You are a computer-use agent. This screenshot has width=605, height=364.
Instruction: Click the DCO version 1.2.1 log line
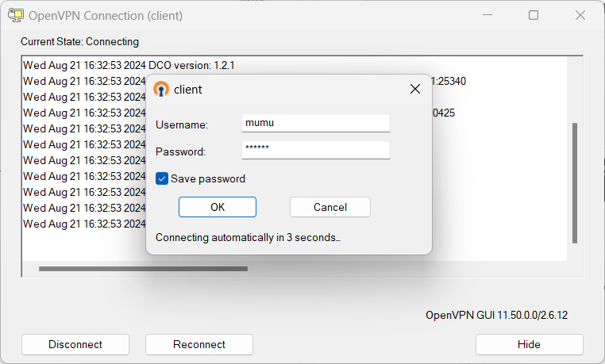coord(118,65)
